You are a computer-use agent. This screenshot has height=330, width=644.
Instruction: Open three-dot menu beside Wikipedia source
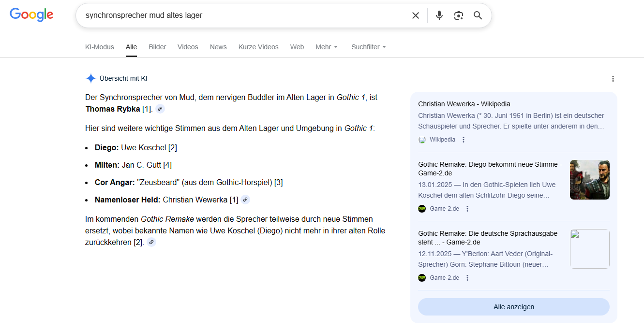pos(464,140)
